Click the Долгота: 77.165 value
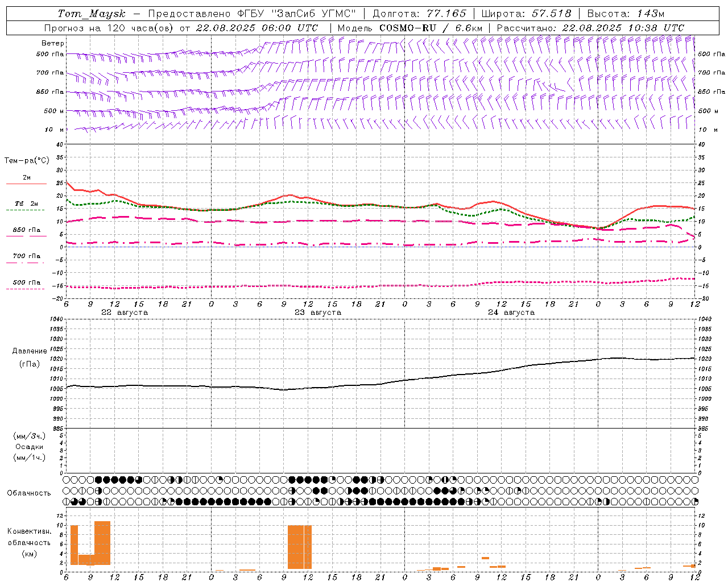The width and height of the screenshot is (728, 582). (x=419, y=14)
